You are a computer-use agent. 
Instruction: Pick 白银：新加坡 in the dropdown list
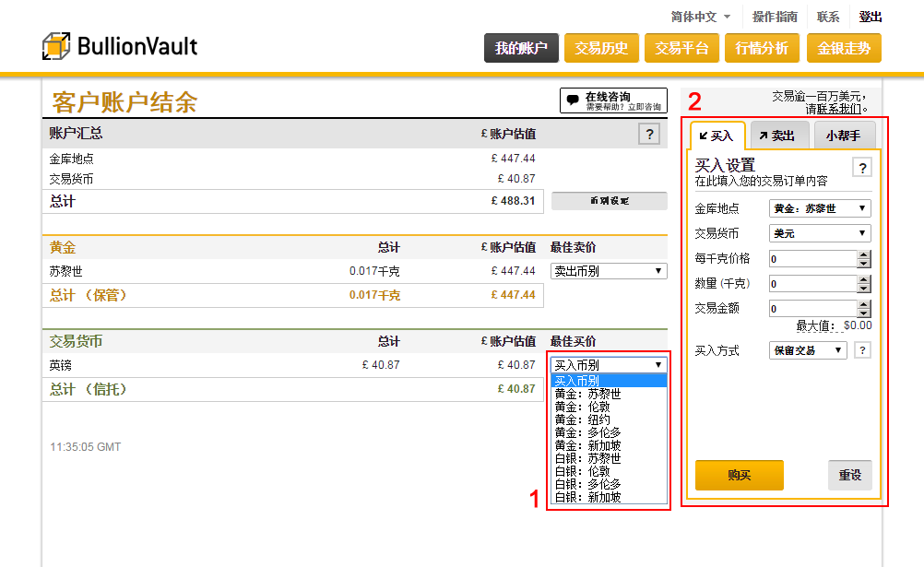pos(587,497)
